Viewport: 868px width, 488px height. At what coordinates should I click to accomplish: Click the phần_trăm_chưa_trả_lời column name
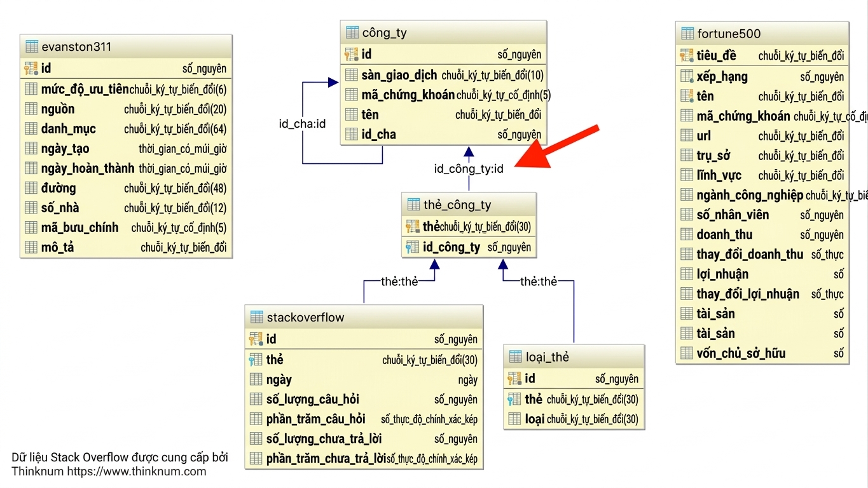[x=326, y=458]
